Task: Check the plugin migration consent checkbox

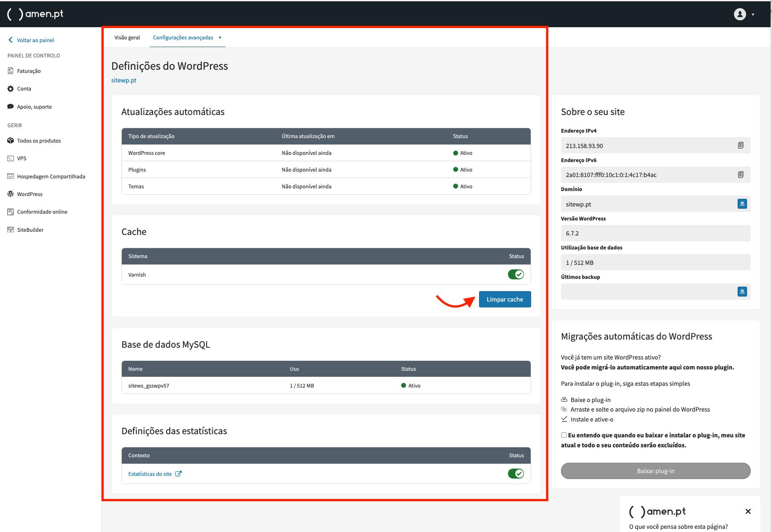Action: 564,435
